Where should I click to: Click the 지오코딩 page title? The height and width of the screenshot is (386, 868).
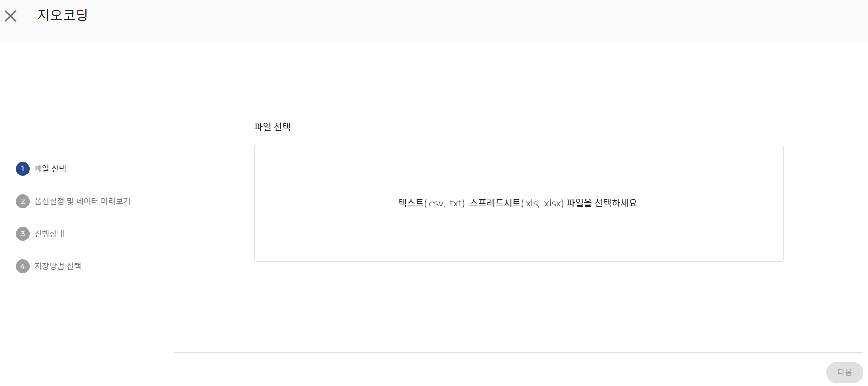tap(63, 15)
